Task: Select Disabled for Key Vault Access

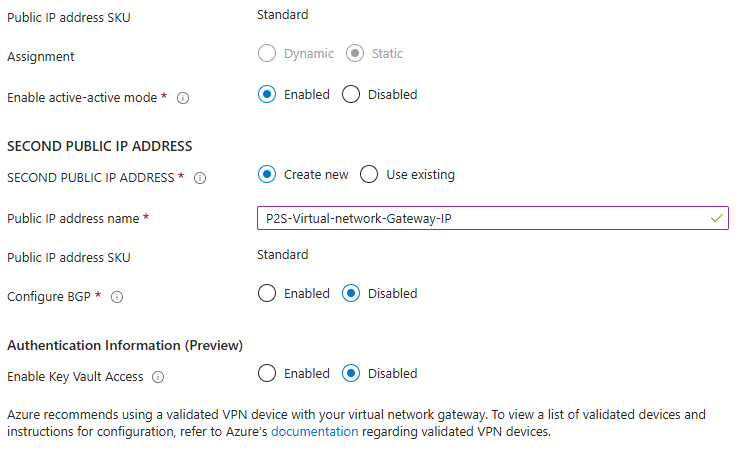Action: [x=351, y=373]
